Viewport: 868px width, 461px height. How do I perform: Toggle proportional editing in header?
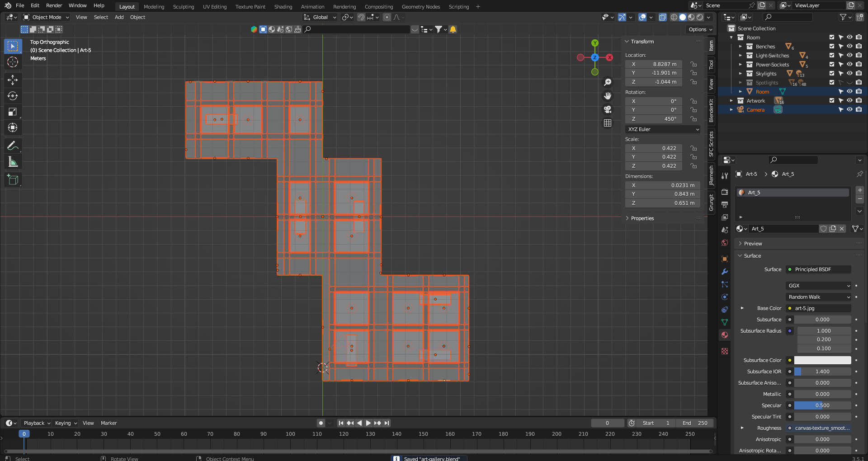(387, 17)
